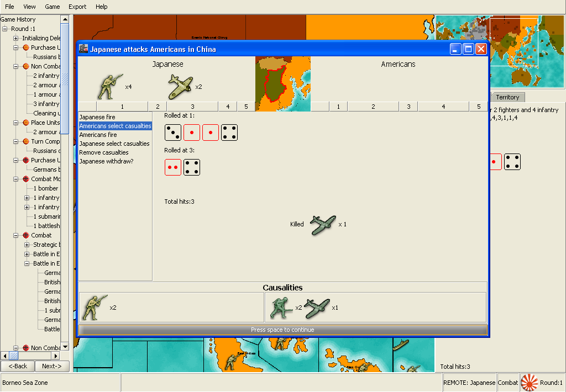Maximize the battle window
This screenshot has height=392, width=566.
(x=468, y=49)
